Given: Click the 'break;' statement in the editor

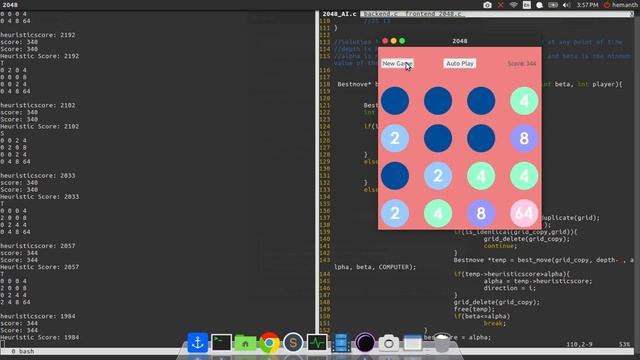Looking at the screenshot, I should pyautogui.click(x=495, y=323).
